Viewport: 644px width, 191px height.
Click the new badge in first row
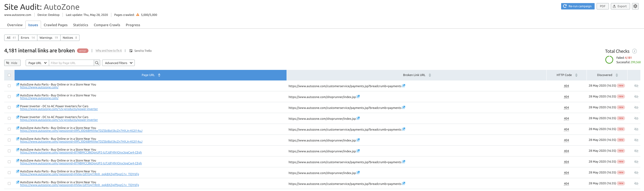click(x=621, y=85)
